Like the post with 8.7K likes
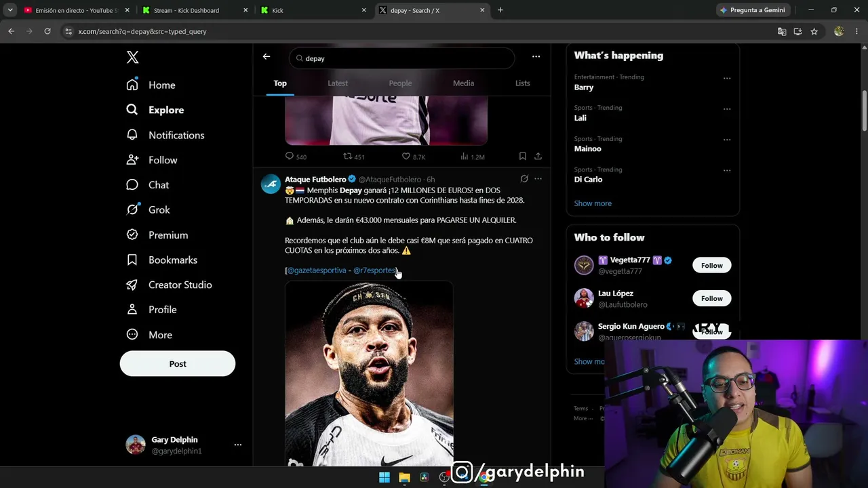The image size is (868, 488). [x=414, y=157]
